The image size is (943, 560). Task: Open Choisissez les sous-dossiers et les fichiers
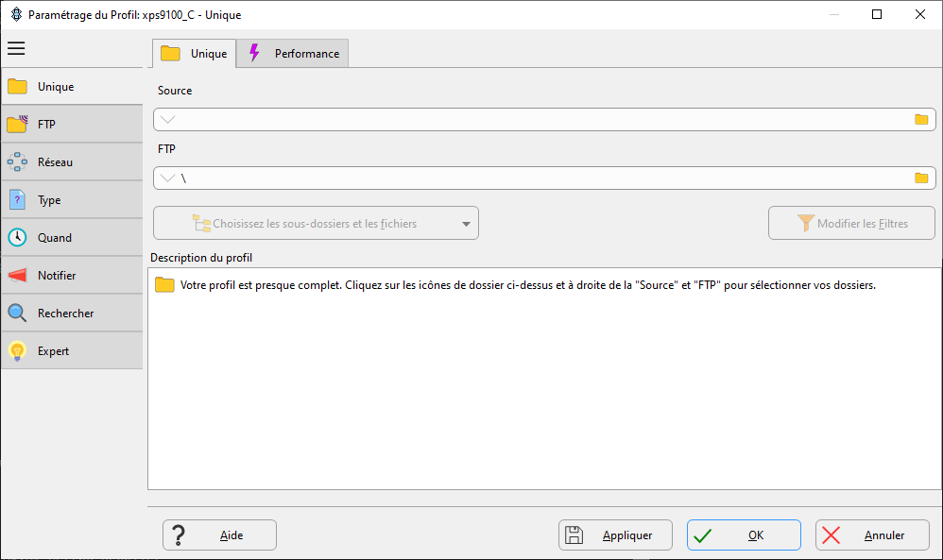point(317,224)
